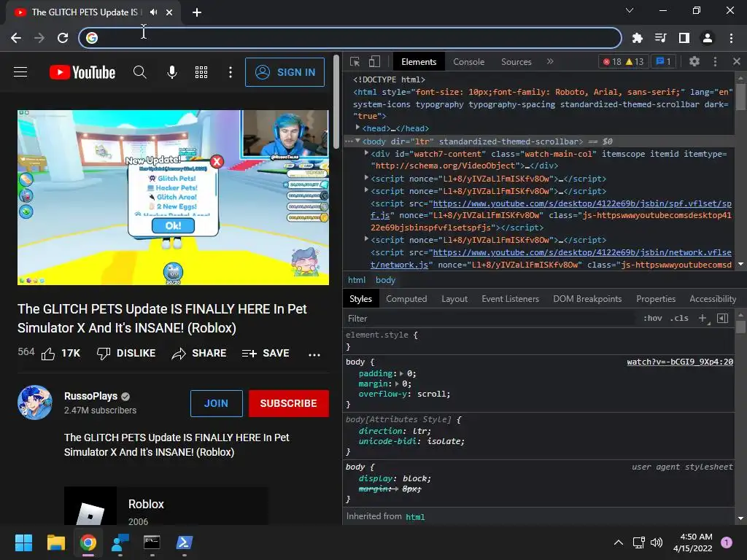Open YouTube settings three-dot menu
The image size is (747, 560).
[231, 72]
